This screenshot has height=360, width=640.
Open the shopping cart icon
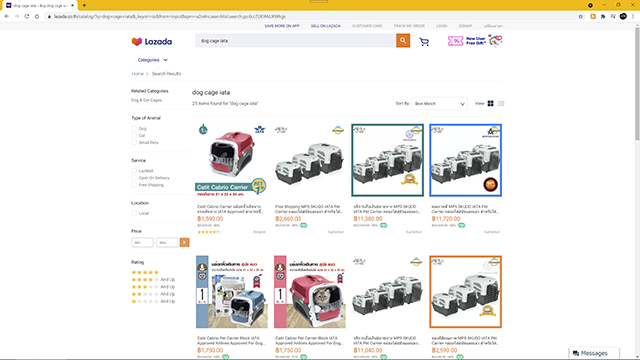pyautogui.click(x=424, y=42)
